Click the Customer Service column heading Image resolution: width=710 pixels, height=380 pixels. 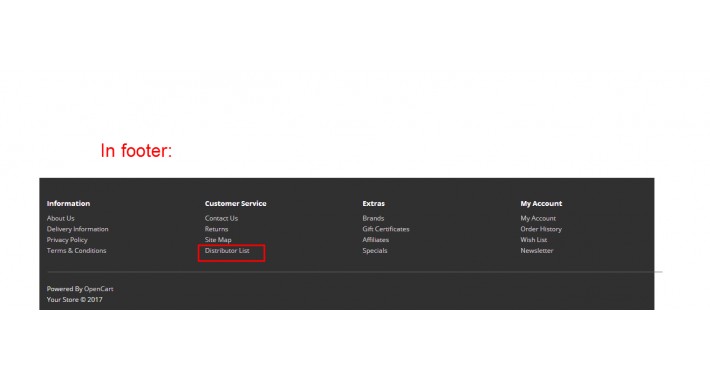pos(235,204)
